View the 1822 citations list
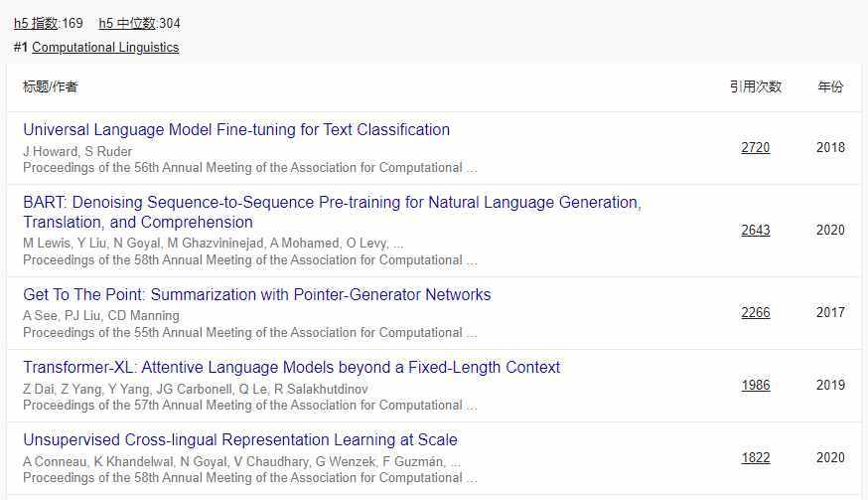 tap(755, 457)
